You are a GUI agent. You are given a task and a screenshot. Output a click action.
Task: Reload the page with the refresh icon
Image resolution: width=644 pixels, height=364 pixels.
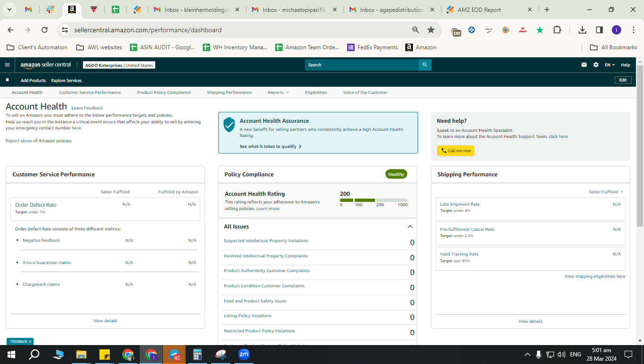45,30
